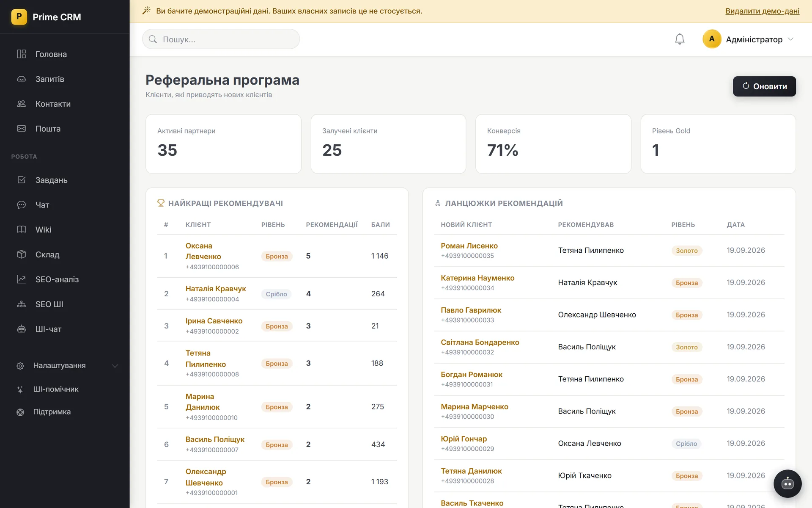
Task: Open client Оксана Левченко
Action: pos(203,251)
